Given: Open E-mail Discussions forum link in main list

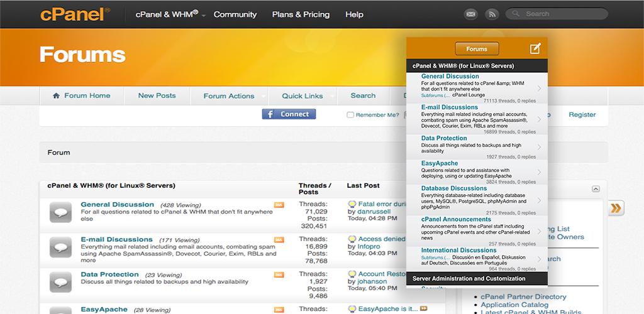Looking at the screenshot, I should pyautogui.click(x=116, y=239).
